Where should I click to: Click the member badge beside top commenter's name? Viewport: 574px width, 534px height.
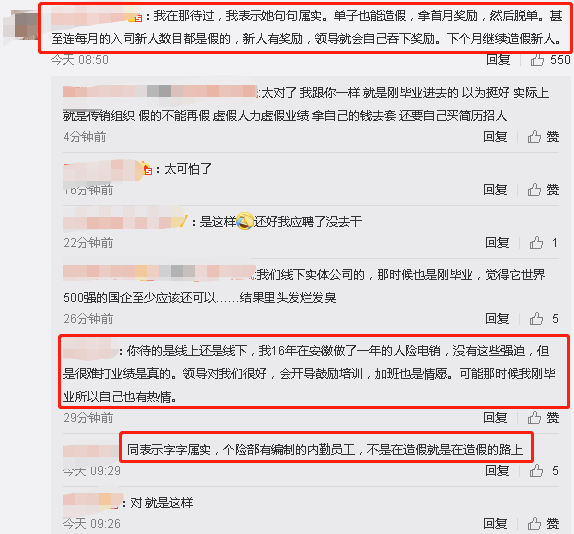(x=137, y=17)
